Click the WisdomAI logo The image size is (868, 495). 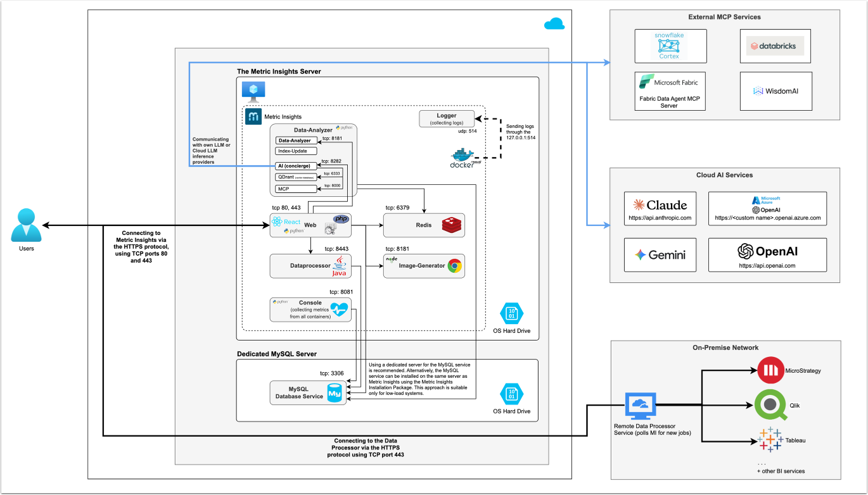coord(775,91)
